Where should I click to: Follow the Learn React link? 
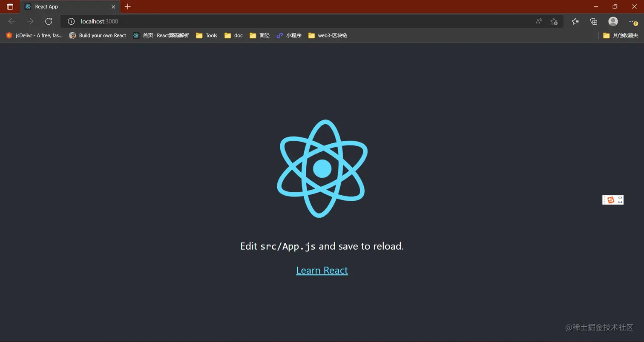tap(322, 271)
